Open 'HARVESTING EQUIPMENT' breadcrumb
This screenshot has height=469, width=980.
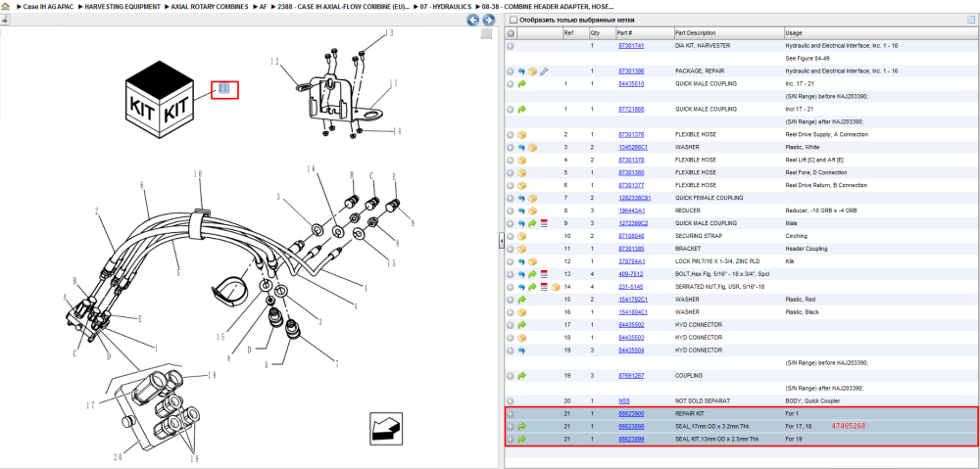[x=121, y=6]
